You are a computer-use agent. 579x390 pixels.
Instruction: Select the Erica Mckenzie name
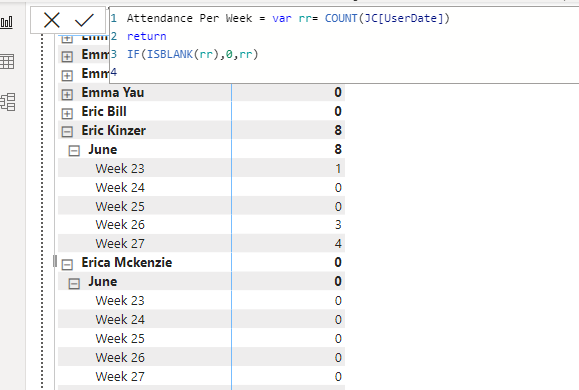pos(127,263)
